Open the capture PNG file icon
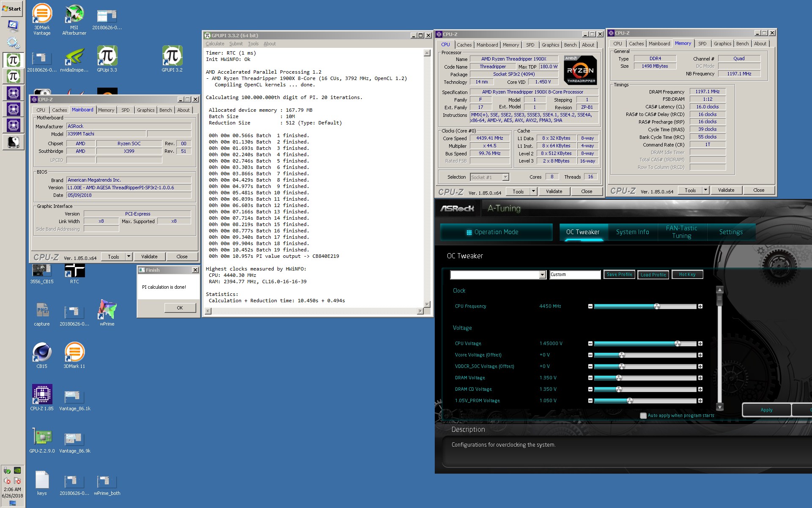The height and width of the screenshot is (508, 812). [42, 314]
